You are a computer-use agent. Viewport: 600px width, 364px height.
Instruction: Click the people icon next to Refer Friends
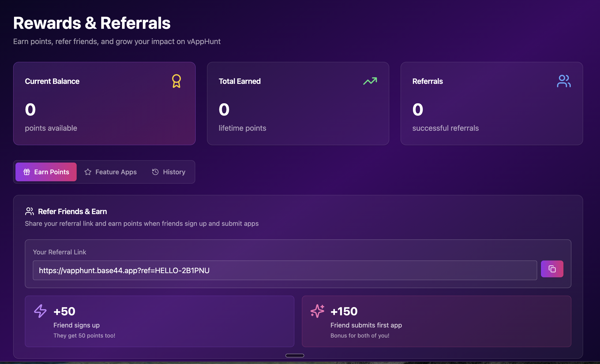(x=30, y=211)
